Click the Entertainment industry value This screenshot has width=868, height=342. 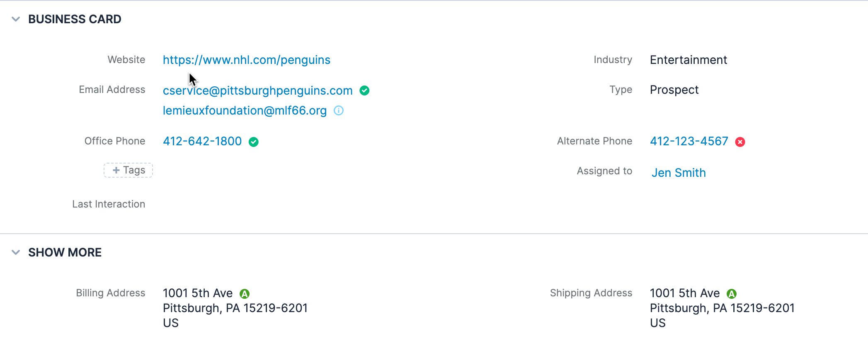click(688, 60)
